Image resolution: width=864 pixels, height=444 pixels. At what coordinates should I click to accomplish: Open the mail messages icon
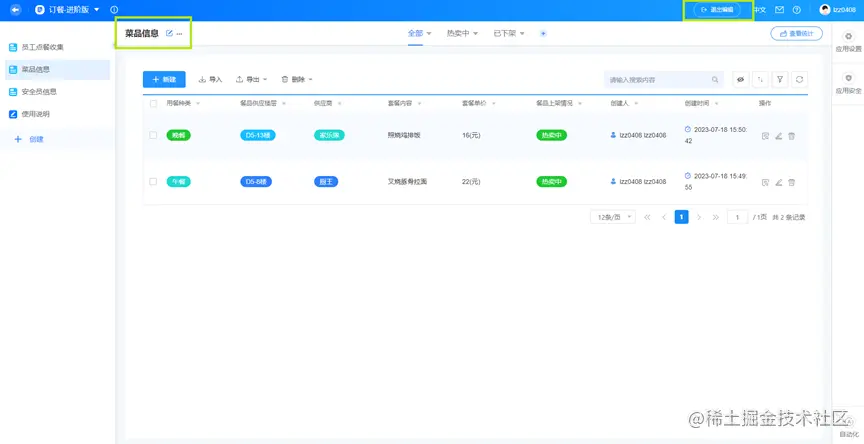tap(780, 10)
